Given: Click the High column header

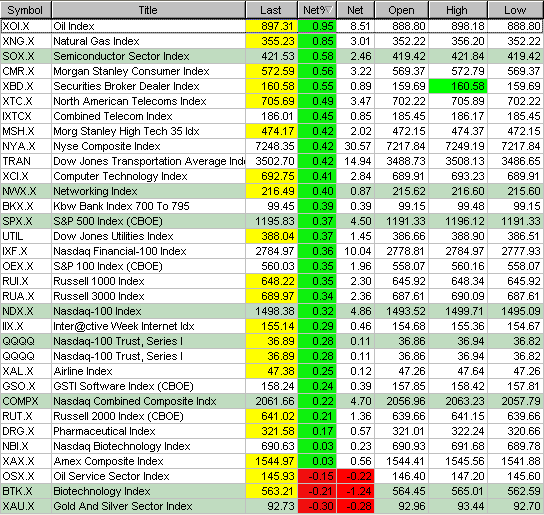Looking at the screenshot, I should (x=458, y=10).
